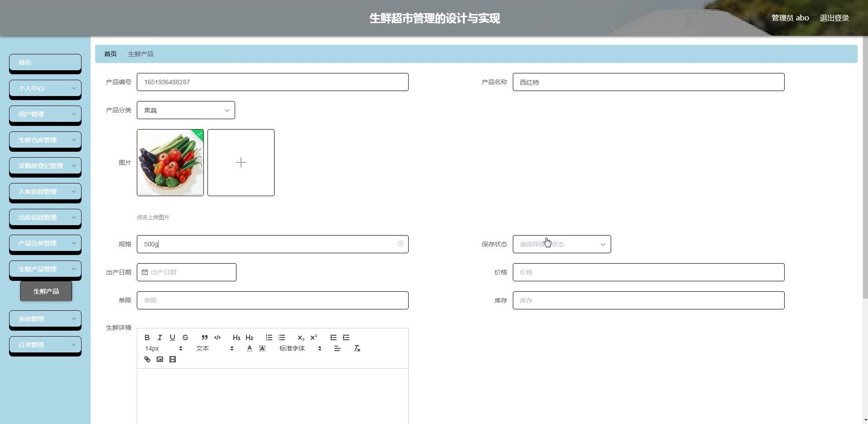Click into the 生鲜详情 editor text area

[273, 396]
